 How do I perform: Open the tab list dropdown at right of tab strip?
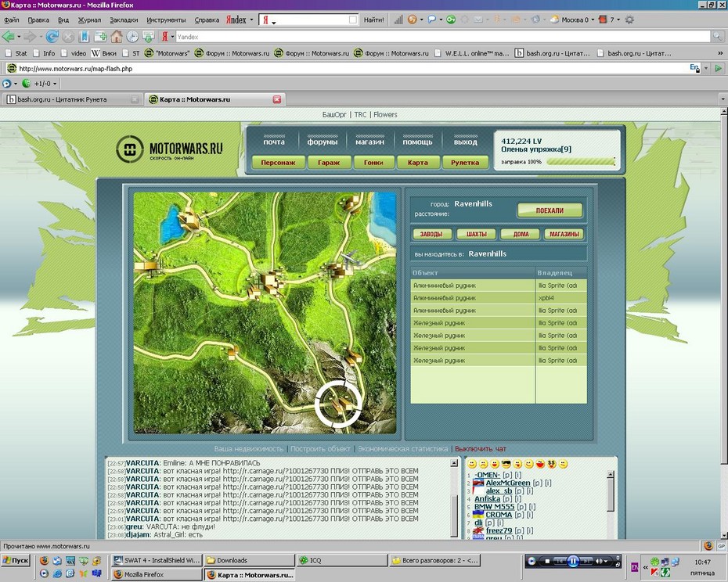(x=723, y=99)
